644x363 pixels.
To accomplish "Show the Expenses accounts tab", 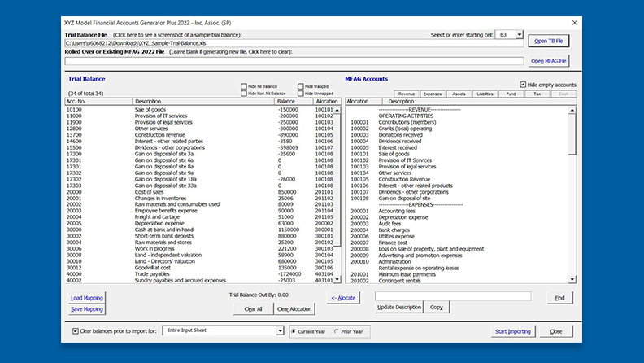I will (433, 94).
